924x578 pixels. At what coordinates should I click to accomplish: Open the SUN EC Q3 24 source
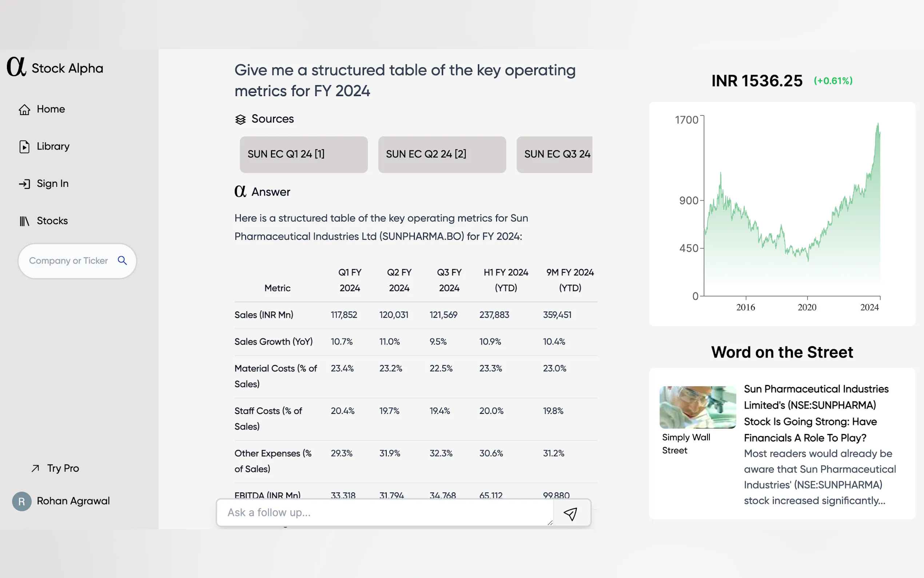coord(554,154)
